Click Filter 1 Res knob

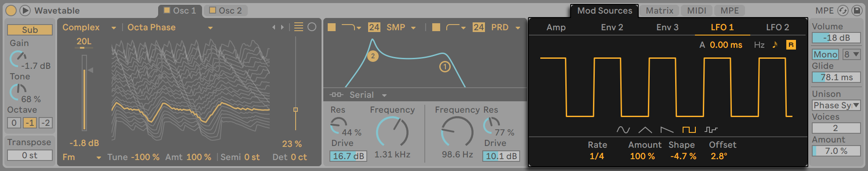(x=339, y=126)
